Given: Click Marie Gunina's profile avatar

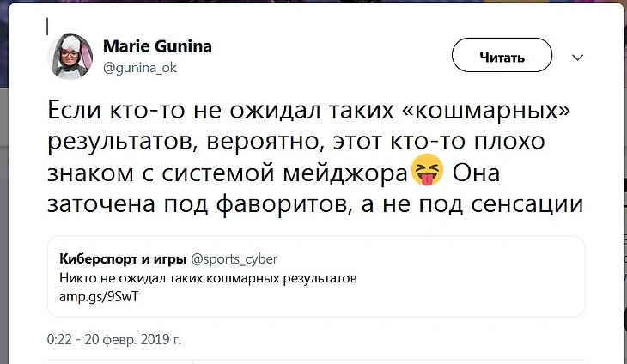Looking at the screenshot, I should 70,57.
